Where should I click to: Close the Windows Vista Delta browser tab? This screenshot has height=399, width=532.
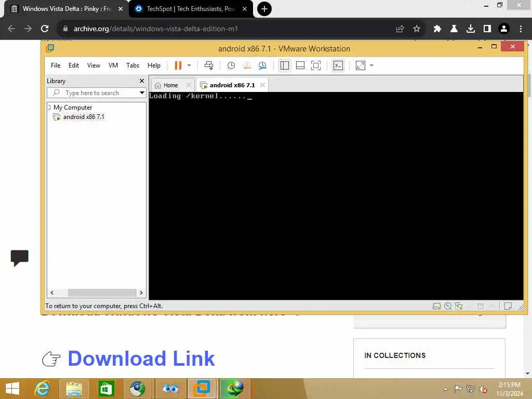121,9
